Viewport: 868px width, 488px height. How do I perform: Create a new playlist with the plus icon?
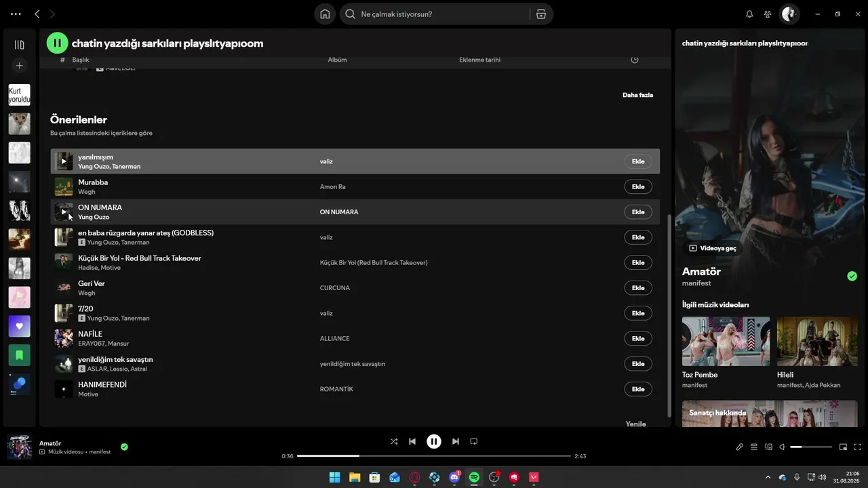tap(19, 66)
